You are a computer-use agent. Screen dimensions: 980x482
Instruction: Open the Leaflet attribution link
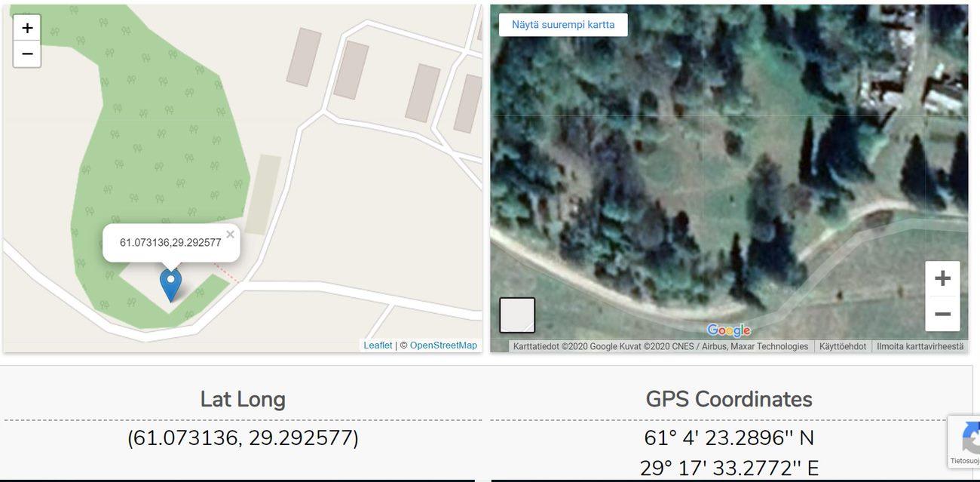378,345
